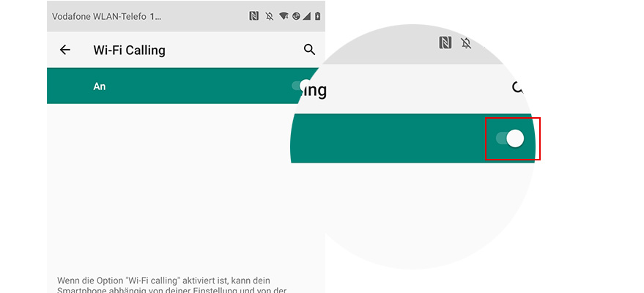Click the enlarged 'ing' title fragment in magnified circle
Image resolution: width=644 pixels, height=293 pixels.
click(314, 90)
